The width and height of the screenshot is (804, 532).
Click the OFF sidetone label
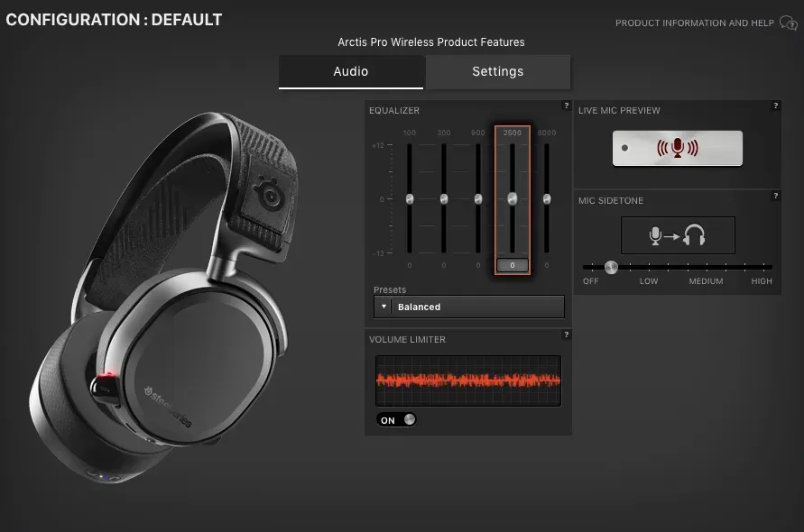pos(591,281)
